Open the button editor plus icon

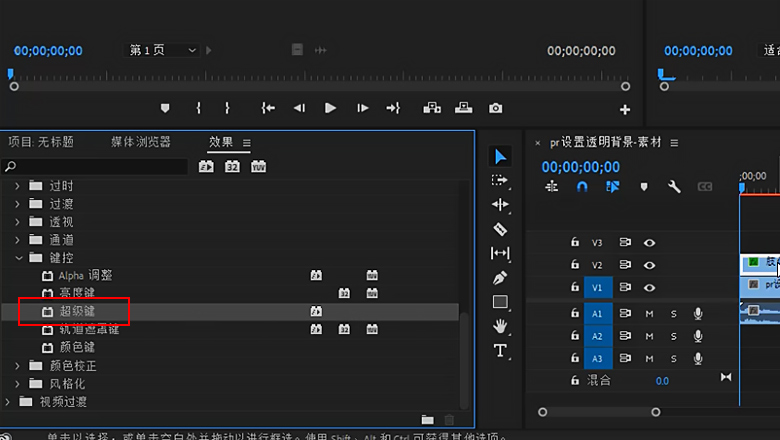point(625,109)
